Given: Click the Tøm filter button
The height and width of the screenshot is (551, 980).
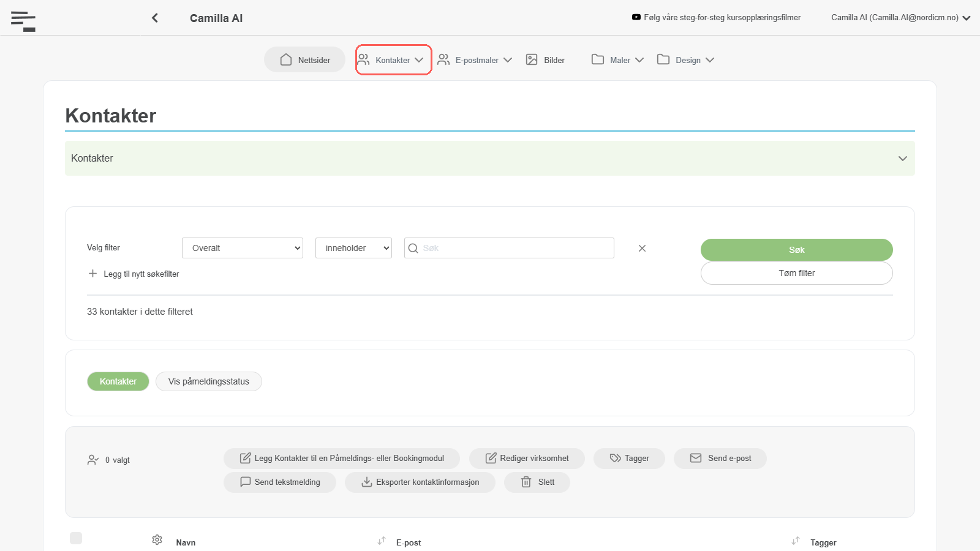Looking at the screenshot, I should [797, 273].
